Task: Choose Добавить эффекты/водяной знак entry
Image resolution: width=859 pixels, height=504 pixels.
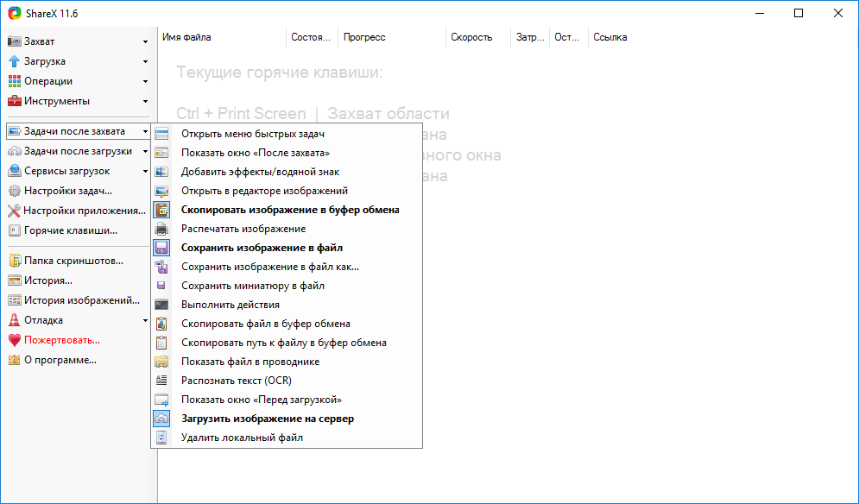Action: click(287, 172)
